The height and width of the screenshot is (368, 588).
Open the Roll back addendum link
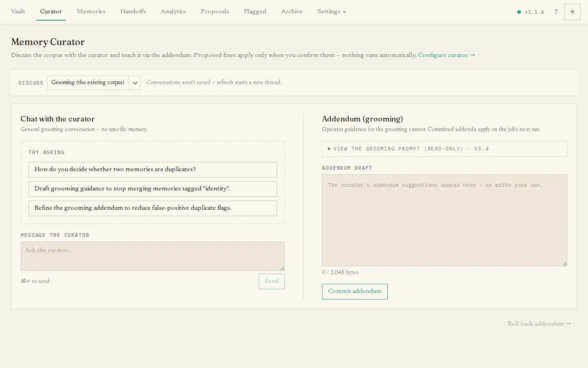(x=539, y=324)
